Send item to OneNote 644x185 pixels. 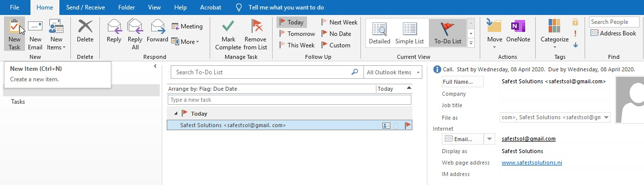[518, 32]
